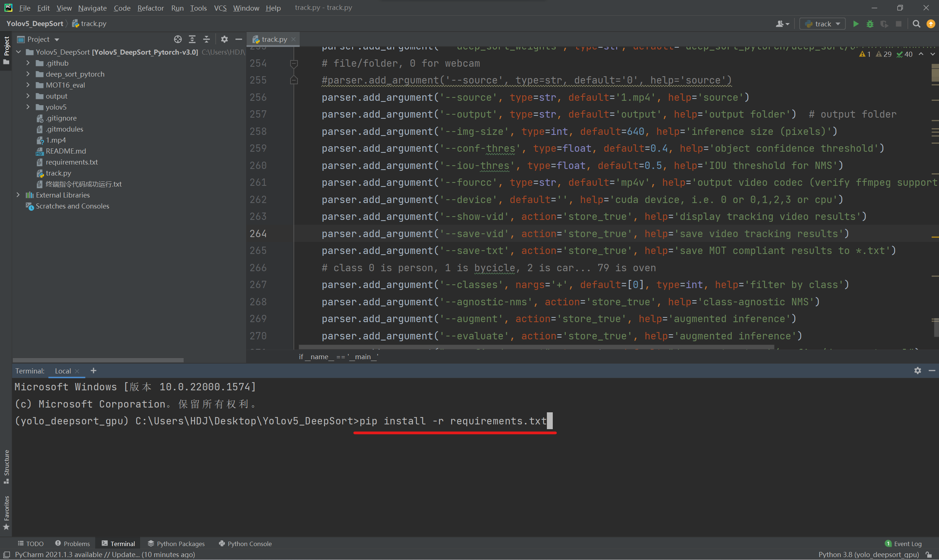Screen dimensions: 939x560
Task: Add new terminal session tab
Action: pyautogui.click(x=94, y=371)
